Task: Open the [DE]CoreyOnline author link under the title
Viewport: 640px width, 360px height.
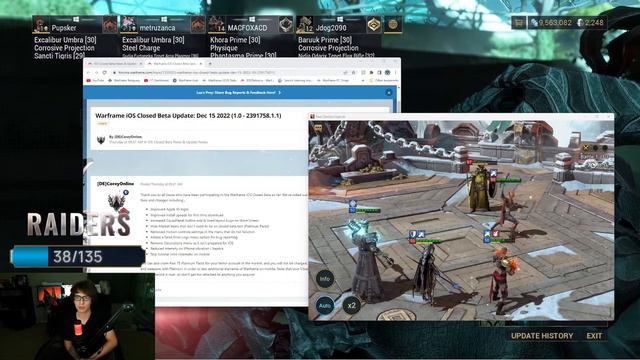Action: (128, 137)
